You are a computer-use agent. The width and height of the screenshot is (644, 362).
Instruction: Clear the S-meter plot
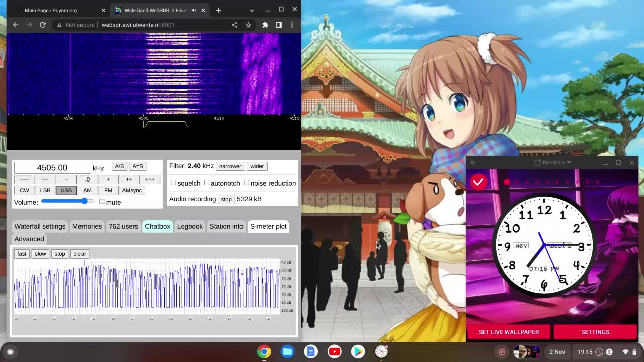pos(79,254)
